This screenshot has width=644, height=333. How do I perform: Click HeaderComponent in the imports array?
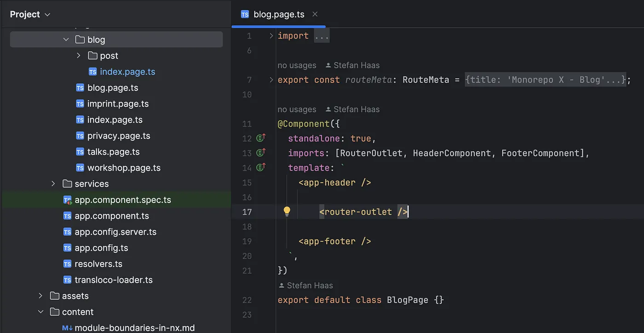click(452, 153)
